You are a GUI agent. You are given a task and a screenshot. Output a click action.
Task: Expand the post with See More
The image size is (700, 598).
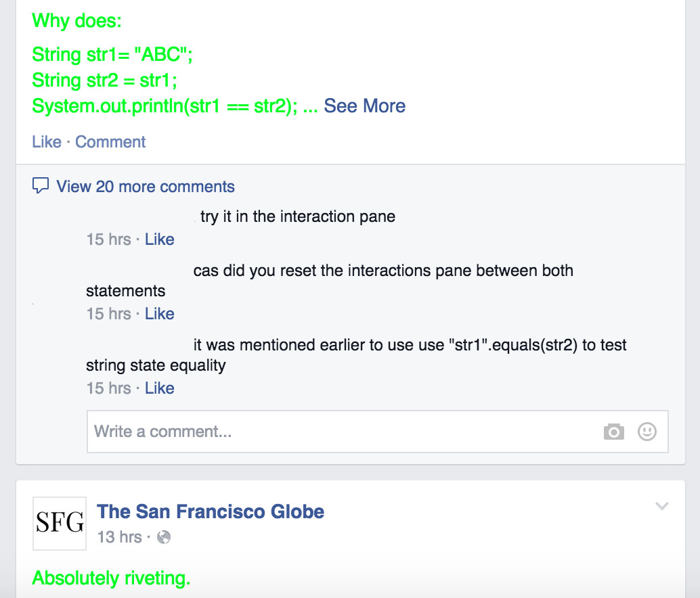tap(364, 106)
